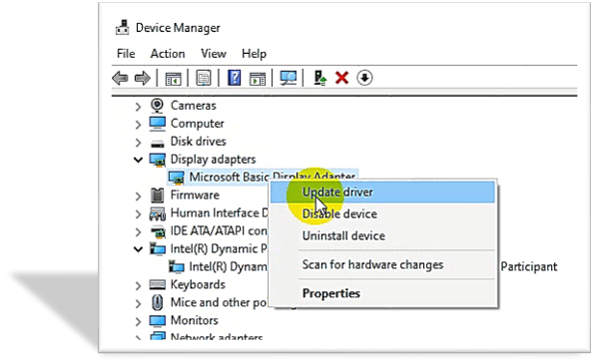The width and height of the screenshot is (593, 364).
Task: Expand the Disk drives category
Action: 138,143
